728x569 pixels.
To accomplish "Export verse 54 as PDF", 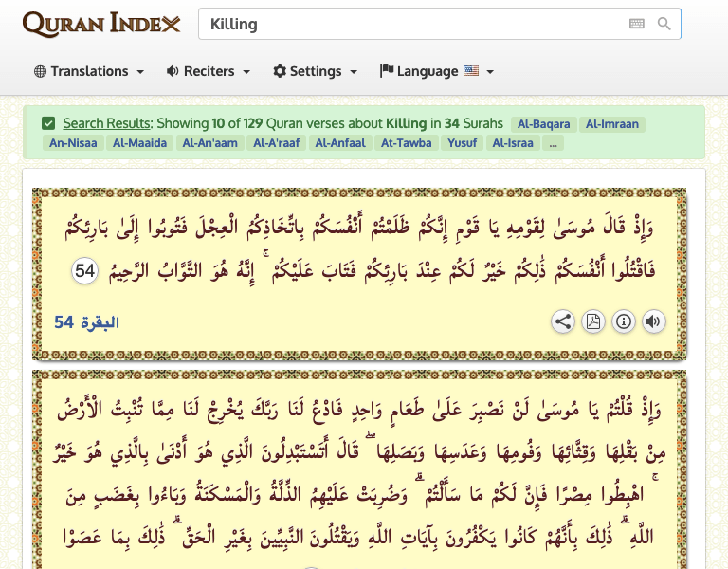I will click(x=593, y=321).
